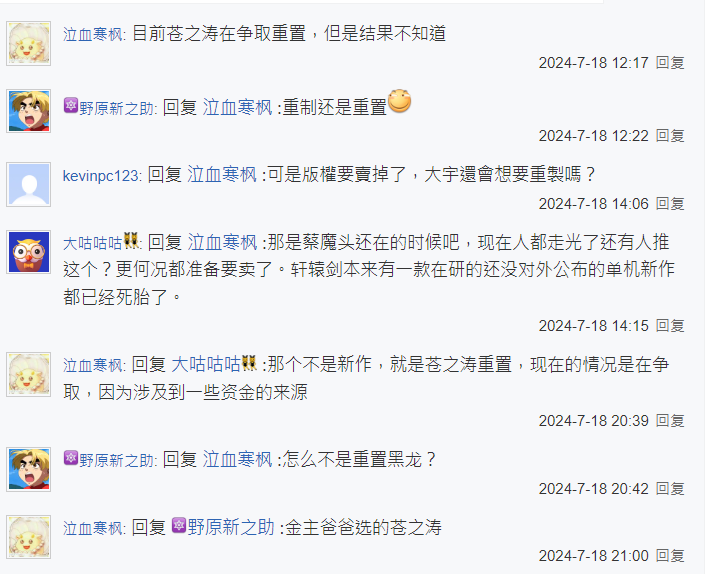Open 大咕咕咕 username link at the 14:15 comment
This screenshot has height=574, width=714.
[x=92, y=243]
